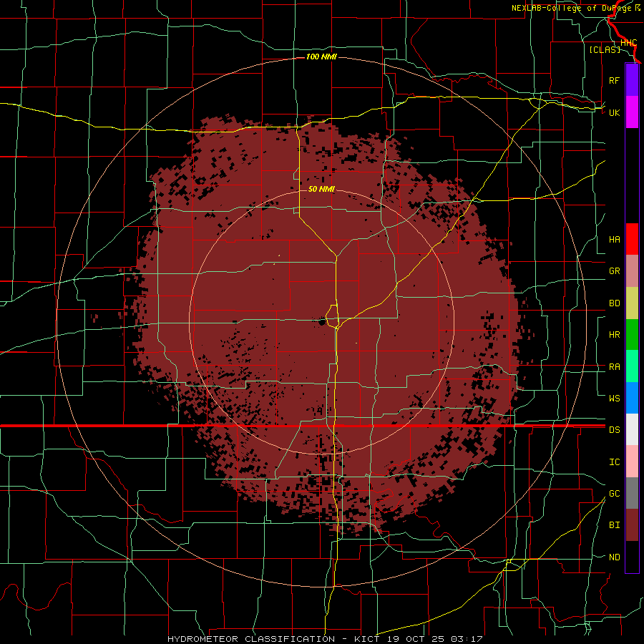Click the RA legend label
The width and height of the screenshot is (644, 644).
tap(614, 367)
